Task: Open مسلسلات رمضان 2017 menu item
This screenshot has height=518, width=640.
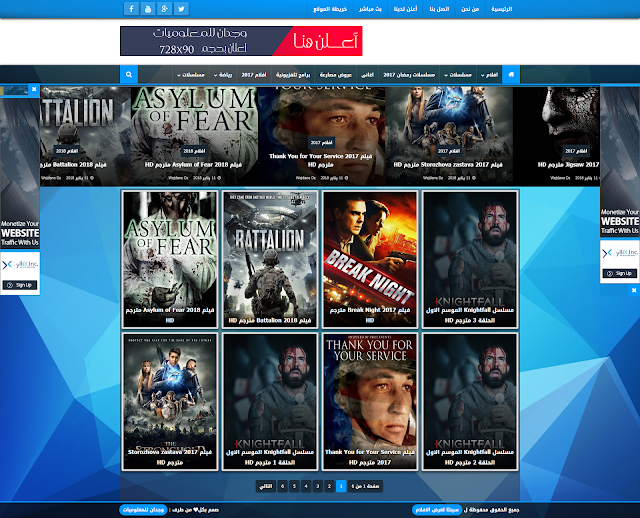Action: [x=405, y=75]
